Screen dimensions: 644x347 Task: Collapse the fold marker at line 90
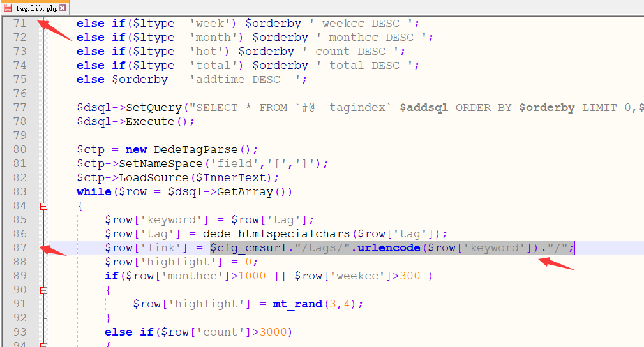pyautogui.click(x=43, y=290)
